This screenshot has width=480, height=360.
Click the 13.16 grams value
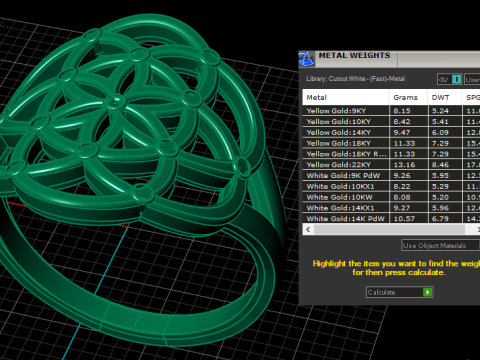(404, 165)
